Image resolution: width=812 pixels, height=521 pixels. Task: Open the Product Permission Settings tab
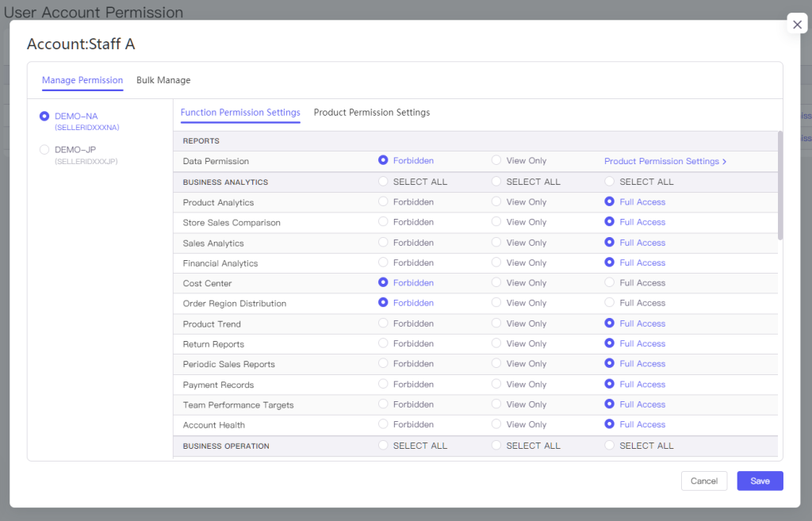372,113
